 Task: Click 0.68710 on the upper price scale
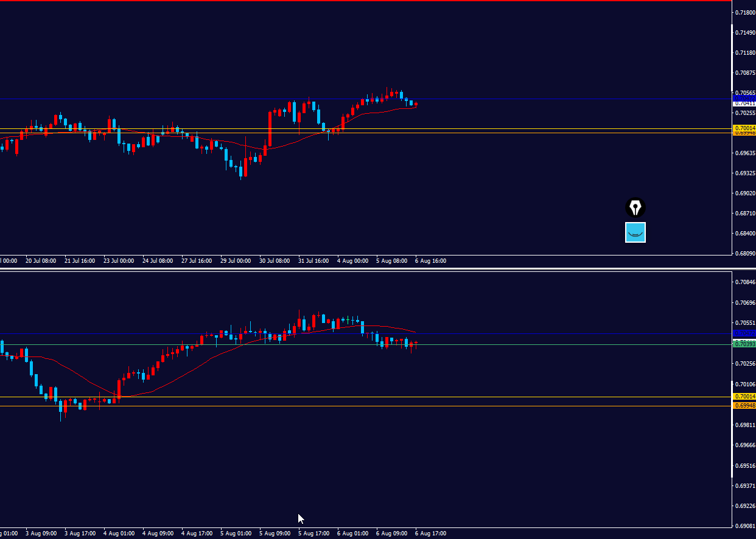pyautogui.click(x=745, y=213)
